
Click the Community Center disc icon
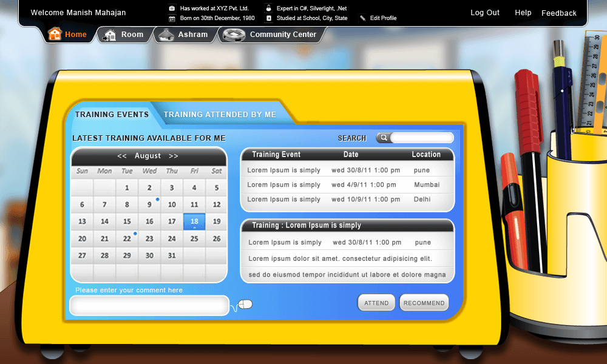coord(234,35)
